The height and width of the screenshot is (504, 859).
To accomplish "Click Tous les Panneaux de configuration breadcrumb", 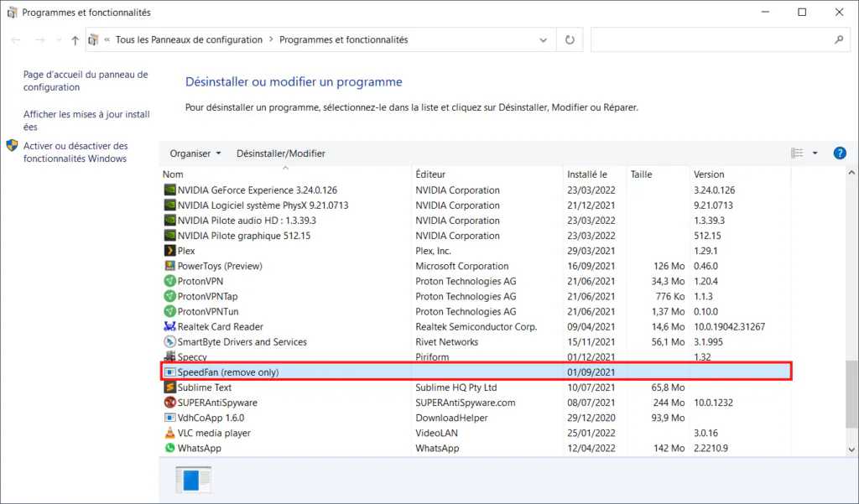I will [x=189, y=39].
